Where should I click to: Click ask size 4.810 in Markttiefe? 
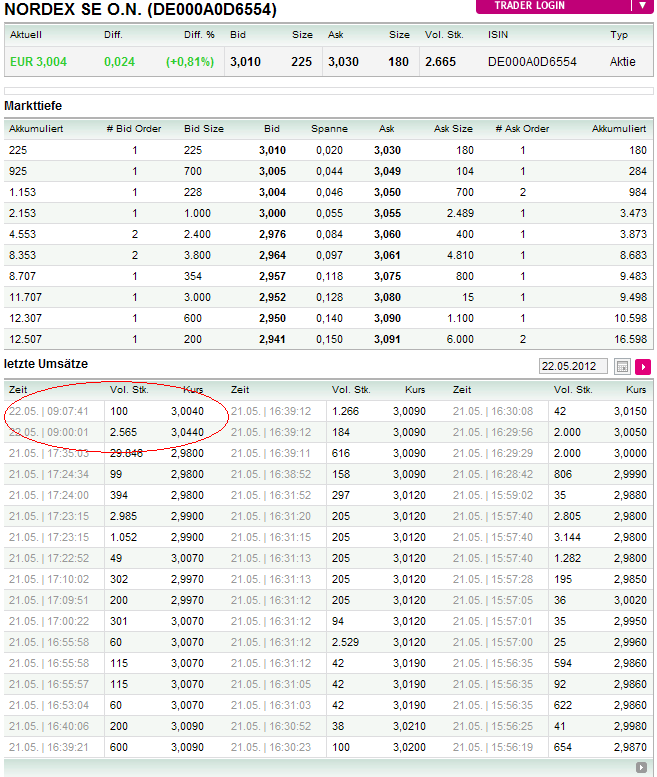click(x=460, y=255)
